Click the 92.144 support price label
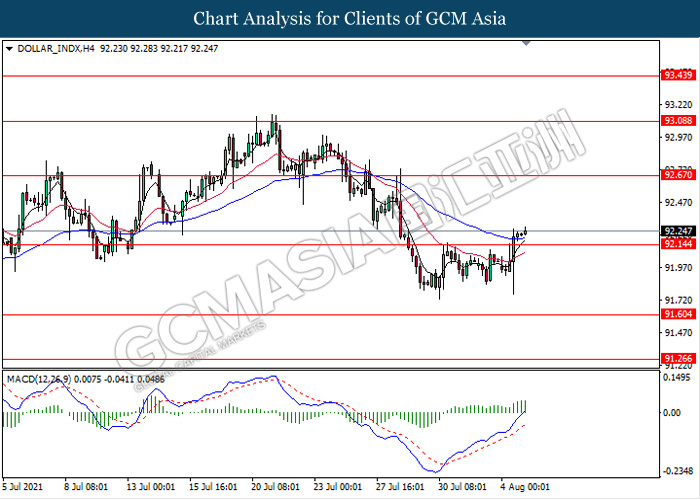 point(678,244)
